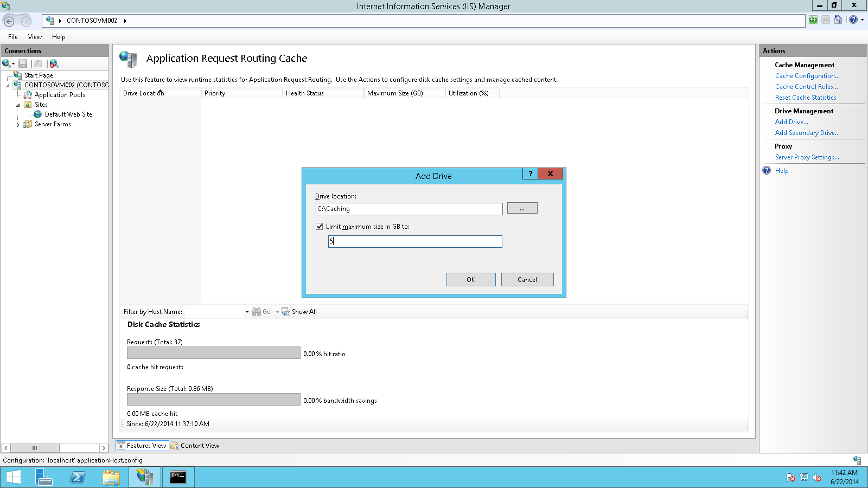The image size is (868, 488).
Task: Click the Utilization (%) column header
Action: click(x=473, y=93)
